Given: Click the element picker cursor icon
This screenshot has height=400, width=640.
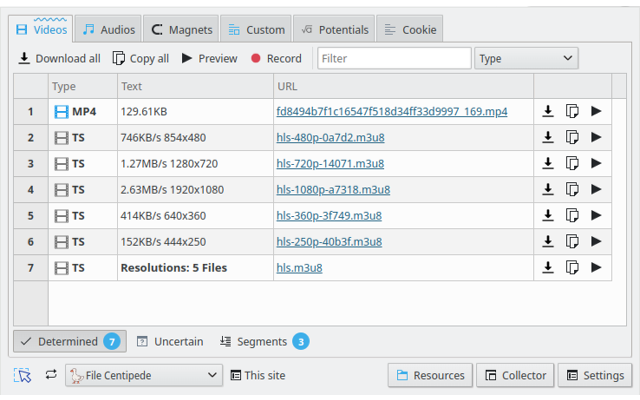Looking at the screenshot, I should 23,375.
